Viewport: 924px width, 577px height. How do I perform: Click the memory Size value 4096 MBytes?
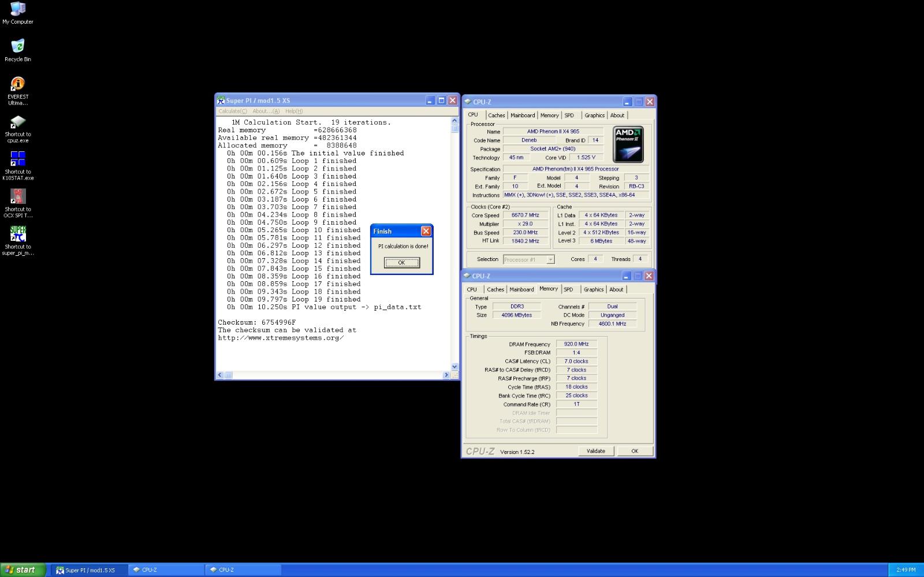pos(516,315)
